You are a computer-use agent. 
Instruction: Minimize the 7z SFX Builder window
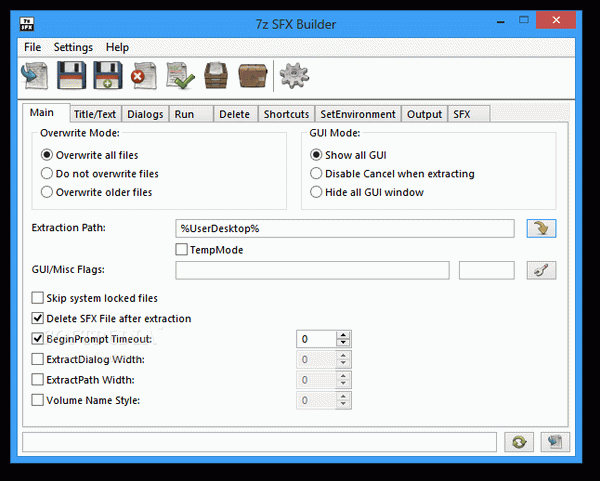pyautogui.click(x=501, y=21)
